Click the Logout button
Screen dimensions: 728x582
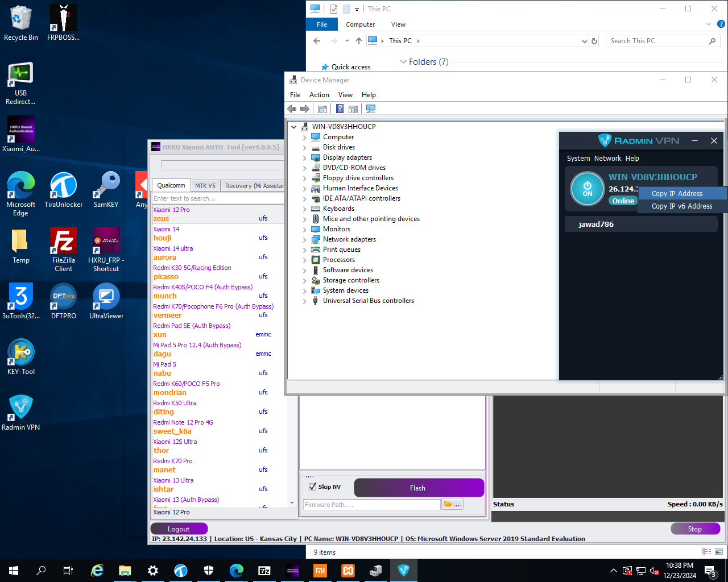[x=179, y=529]
